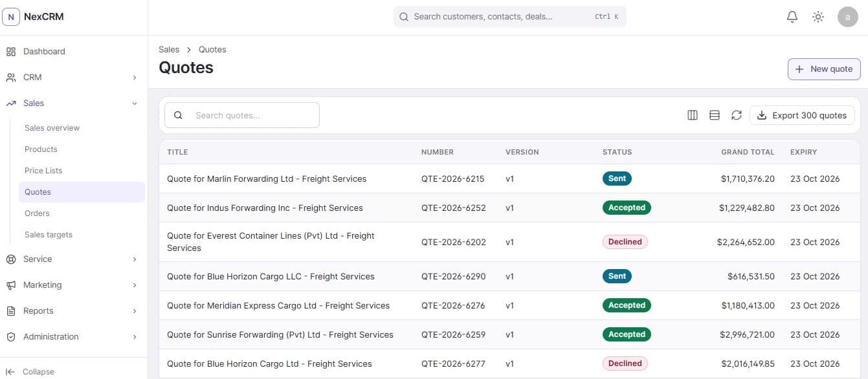Click the NexCRM logo icon
Image resolution: width=868 pixels, height=379 pixels.
(11, 17)
